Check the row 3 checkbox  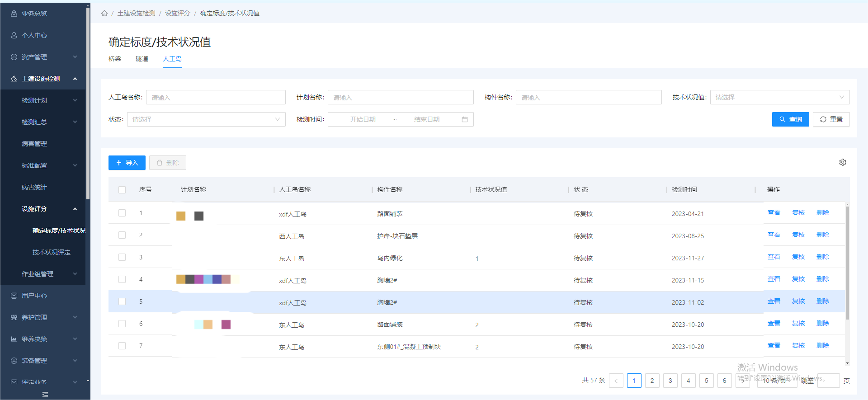[122, 257]
